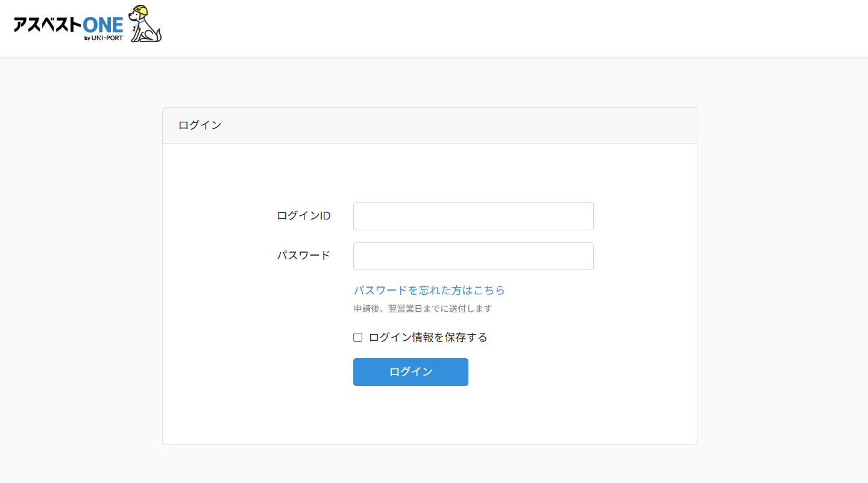
Task: Click the アスベスト logo text
Action: click(x=47, y=25)
